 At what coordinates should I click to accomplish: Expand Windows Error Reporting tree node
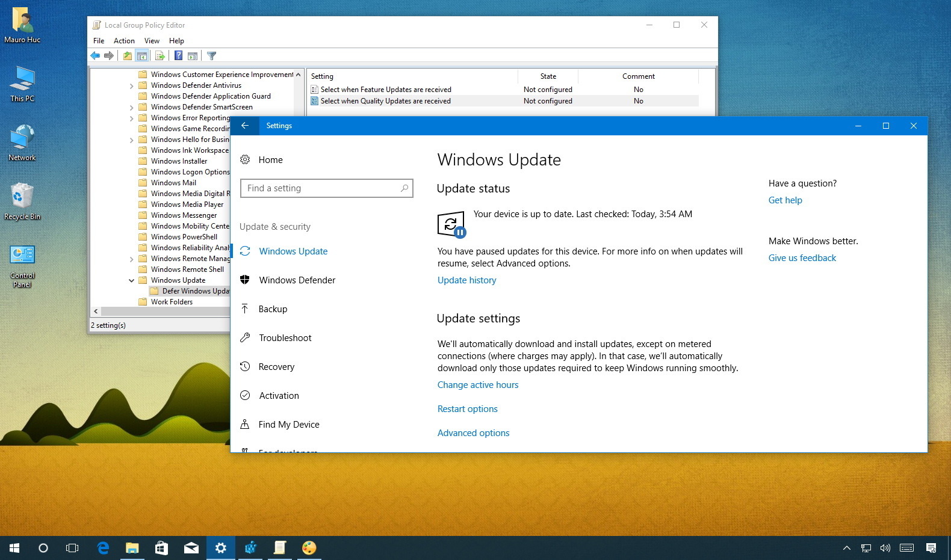coord(132,118)
